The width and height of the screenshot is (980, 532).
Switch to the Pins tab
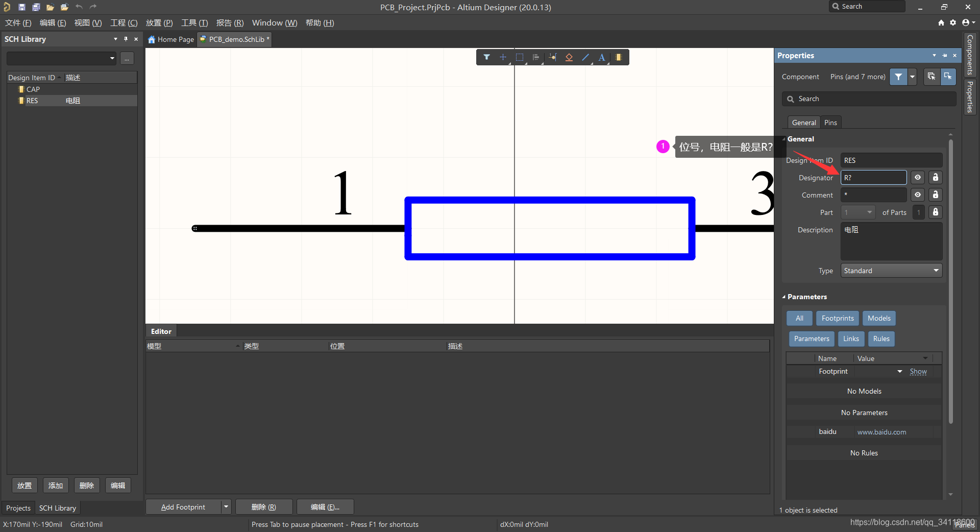point(830,123)
